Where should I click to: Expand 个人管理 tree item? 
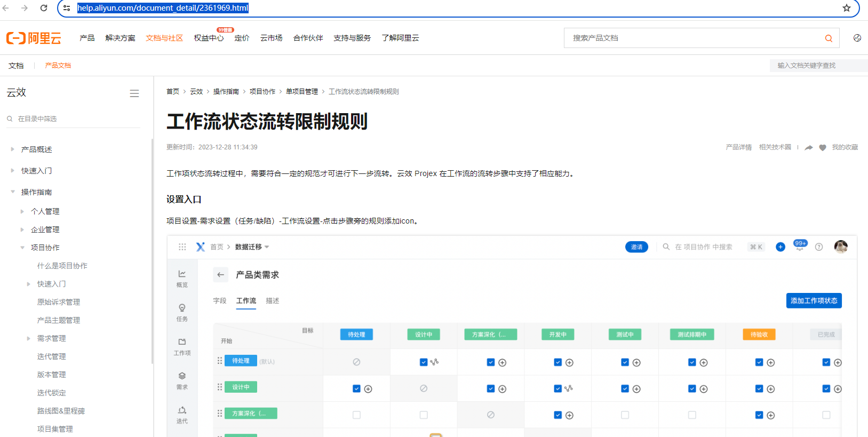point(22,211)
